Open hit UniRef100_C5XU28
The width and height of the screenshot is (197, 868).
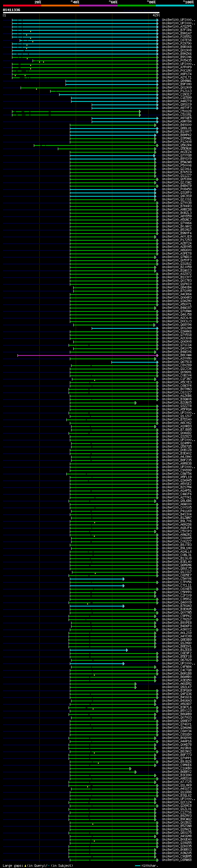177,111
